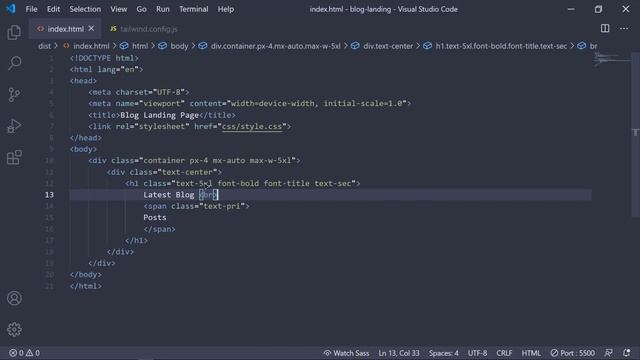
Task: Click the closing </h1> tag
Action: [136, 240]
